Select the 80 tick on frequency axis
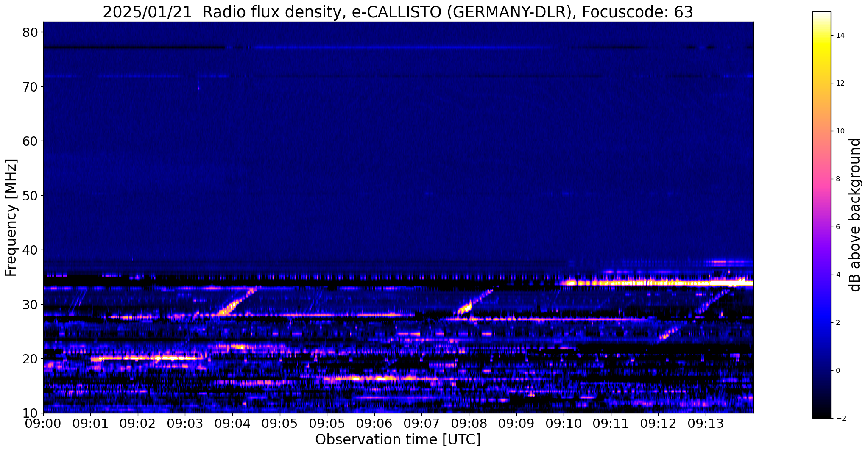The image size is (868, 452). [x=30, y=33]
